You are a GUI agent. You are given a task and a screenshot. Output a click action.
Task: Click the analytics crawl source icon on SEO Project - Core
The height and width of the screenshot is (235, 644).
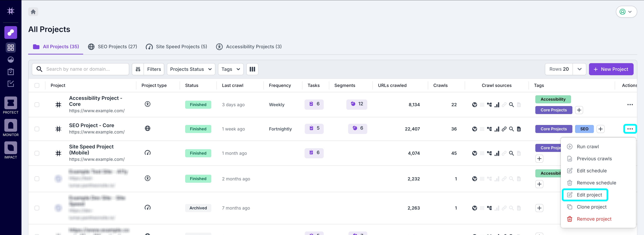497,129
